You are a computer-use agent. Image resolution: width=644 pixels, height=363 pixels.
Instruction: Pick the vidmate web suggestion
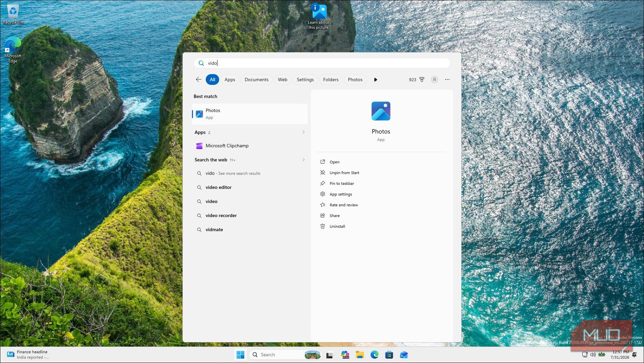pos(250,229)
